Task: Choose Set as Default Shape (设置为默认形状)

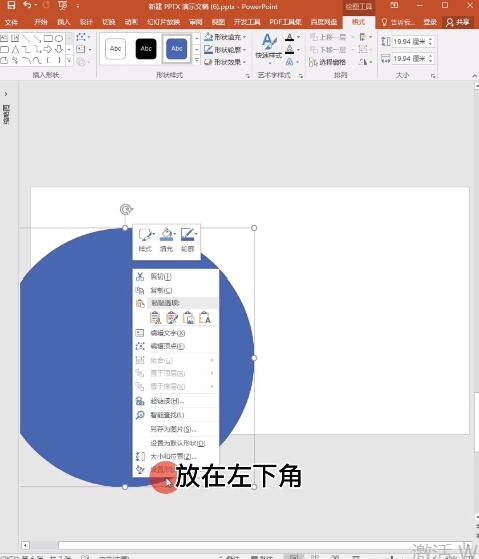Action: 175,443
